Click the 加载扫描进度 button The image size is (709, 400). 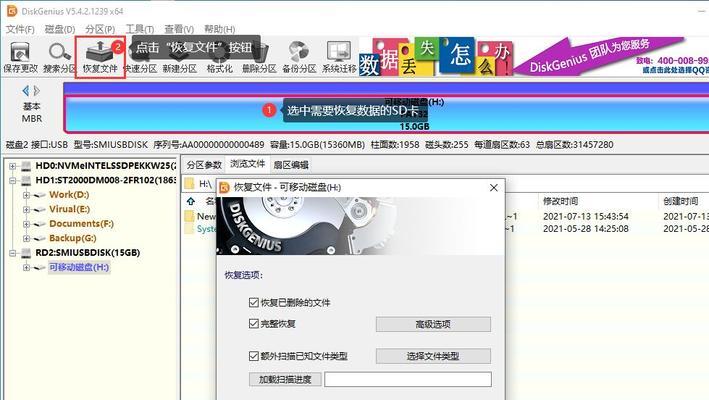click(x=285, y=379)
